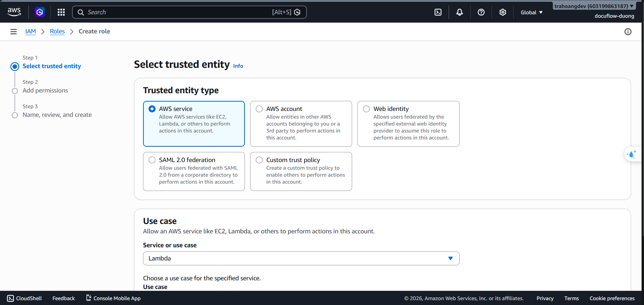Open the trahoangdev account menu
Image resolution: width=644 pixels, height=305 pixels.
click(594, 6)
